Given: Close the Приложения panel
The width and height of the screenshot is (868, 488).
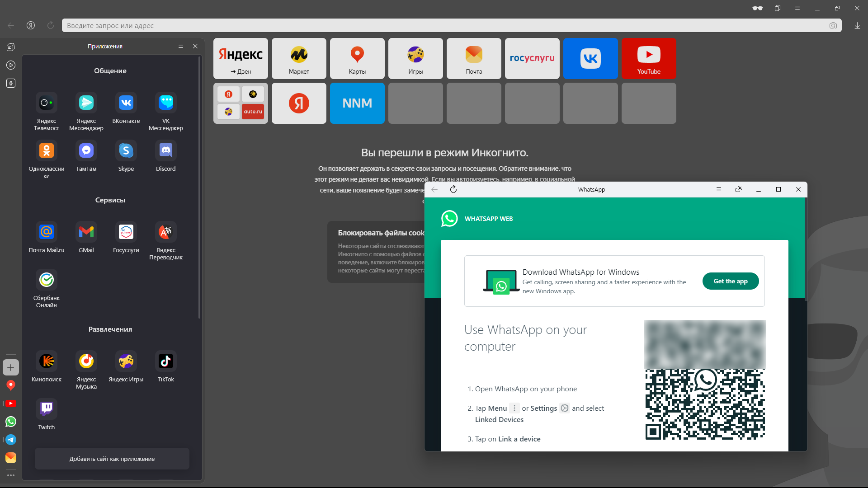Looking at the screenshot, I should [195, 46].
